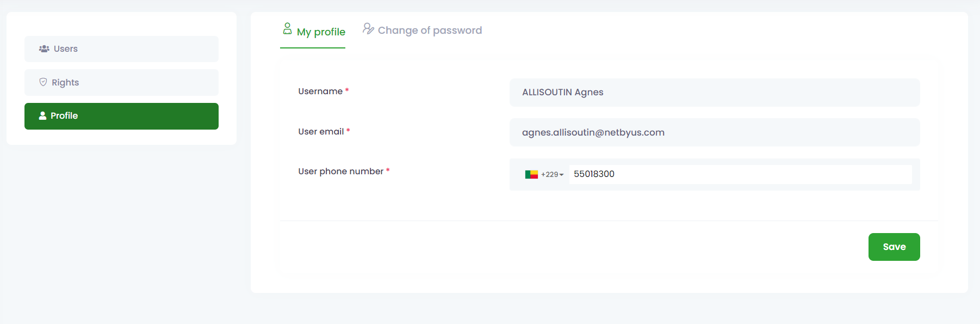The image size is (980, 324).
Task: Click the Change of password key-user icon
Action: pos(368,29)
